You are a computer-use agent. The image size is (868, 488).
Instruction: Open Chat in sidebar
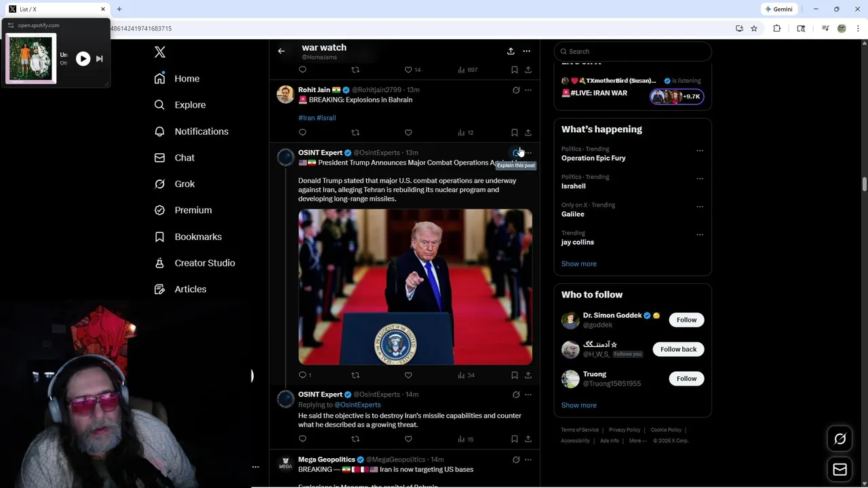[174, 158]
